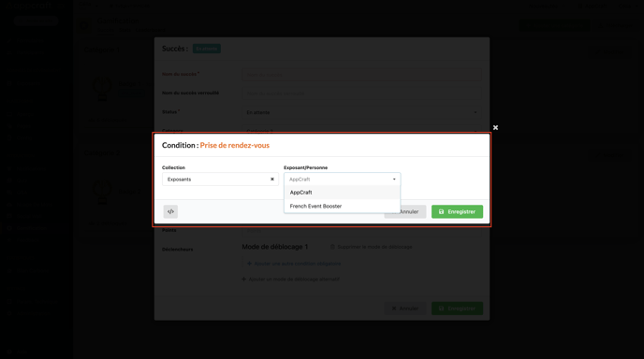Viewport: 644px width, 359px height.
Task: Cancel the Condition dialog with Annuler
Action: click(405, 211)
